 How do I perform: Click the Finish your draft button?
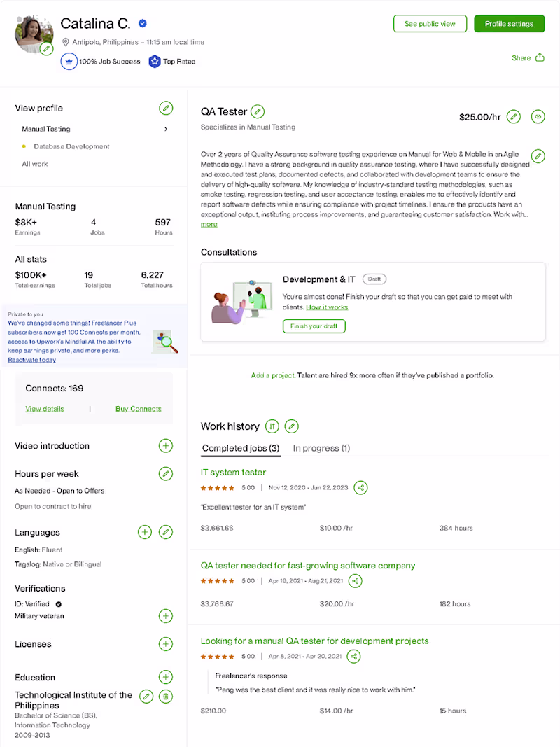[x=314, y=326]
